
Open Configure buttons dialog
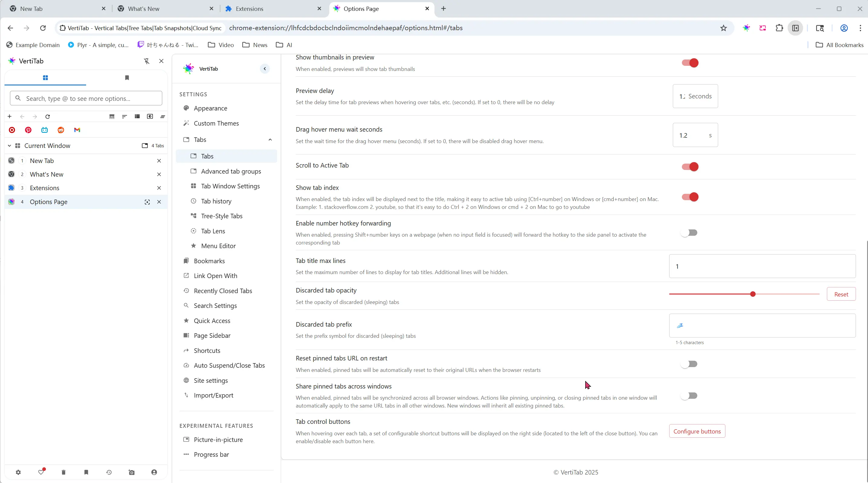697,431
